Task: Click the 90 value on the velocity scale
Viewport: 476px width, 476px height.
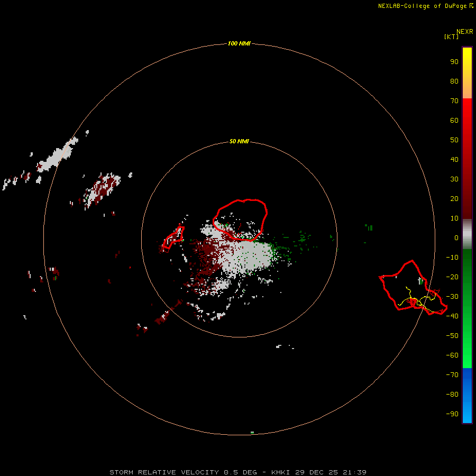Action: coord(454,62)
